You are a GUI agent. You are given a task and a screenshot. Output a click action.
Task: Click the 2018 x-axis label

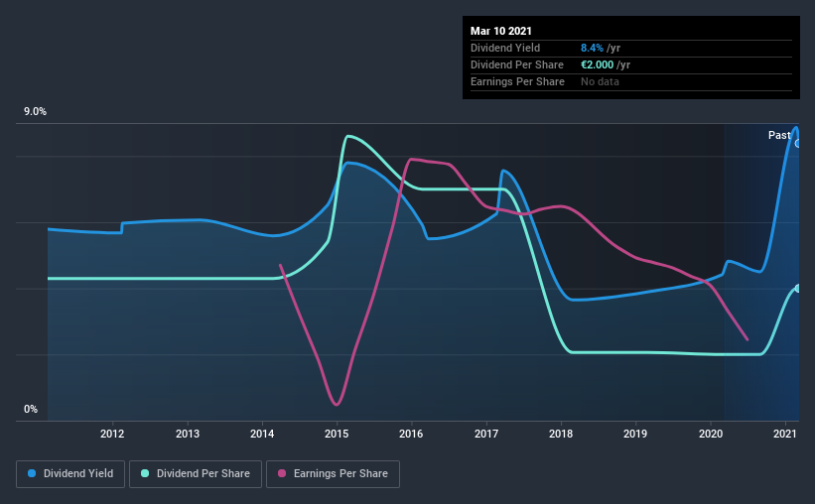coord(561,434)
